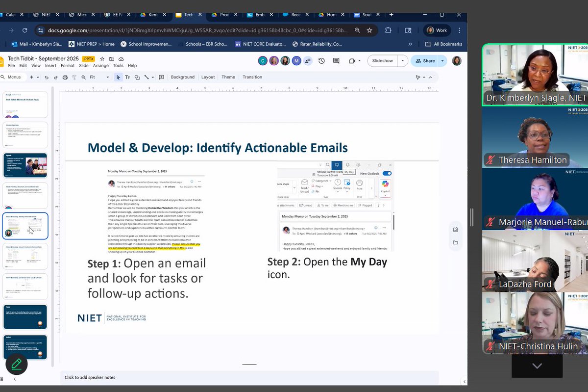Select the Agenda slide thumbnail
The image size is (588, 392).
click(x=25, y=165)
